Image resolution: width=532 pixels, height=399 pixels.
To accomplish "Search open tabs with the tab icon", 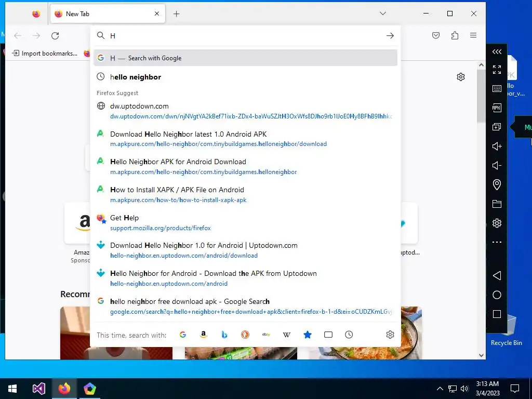I will coord(328,335).
